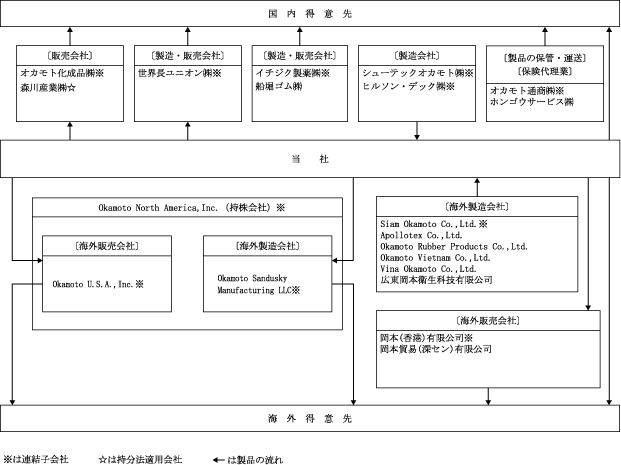Select 〔製造・販売会社〕 header above イチジク製薬
Viewport: 621px width, 465px height.
(300, 55)
